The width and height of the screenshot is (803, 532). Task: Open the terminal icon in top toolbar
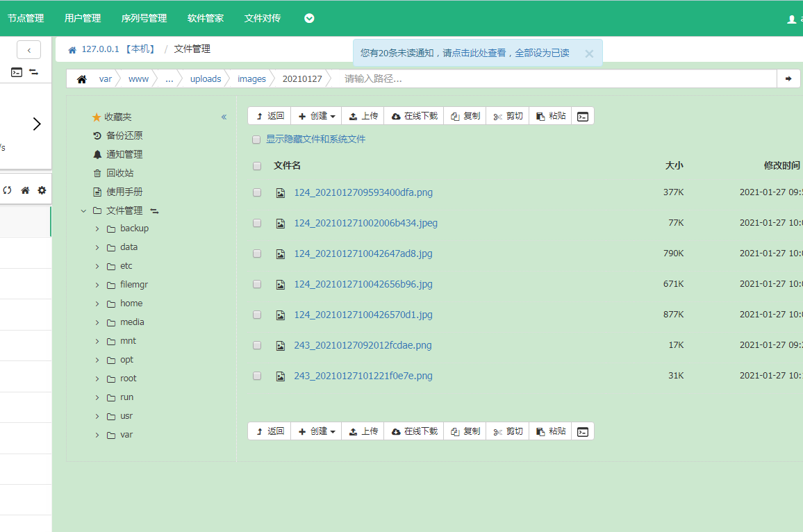[583, 116]
